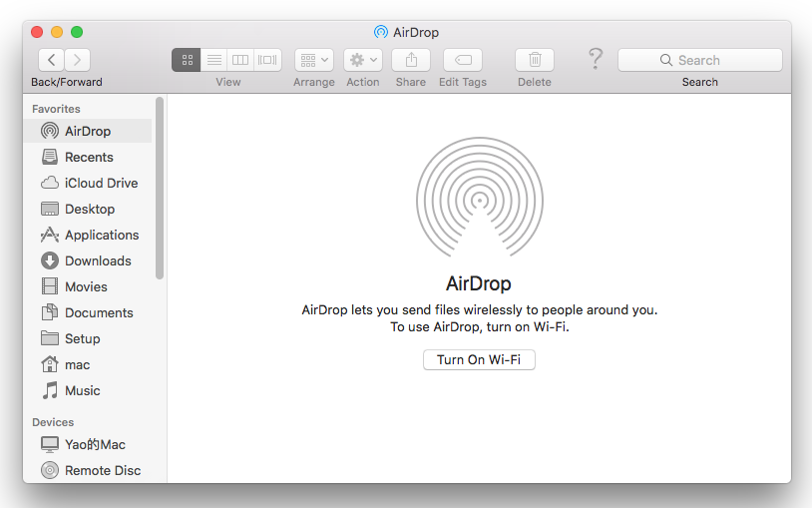Open the Music folder in sidebar
The image size is (812, 508).
click(x=88, y=390)
